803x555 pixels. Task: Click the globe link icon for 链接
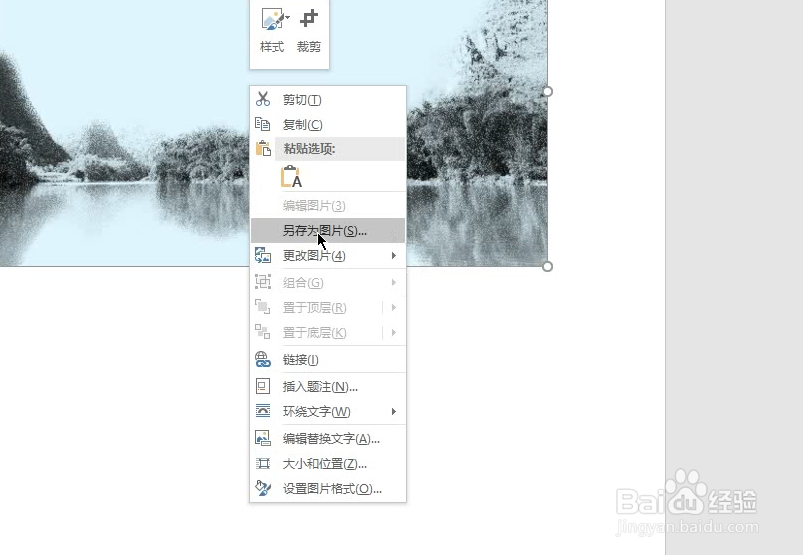tap(263, 359)
